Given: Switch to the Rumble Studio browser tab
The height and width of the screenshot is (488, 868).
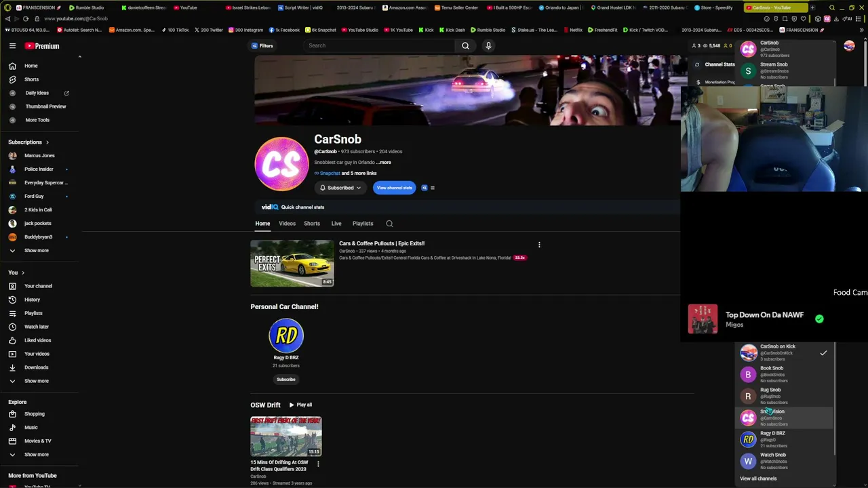Looking at the screenshot, I should [x=90, y=7].
